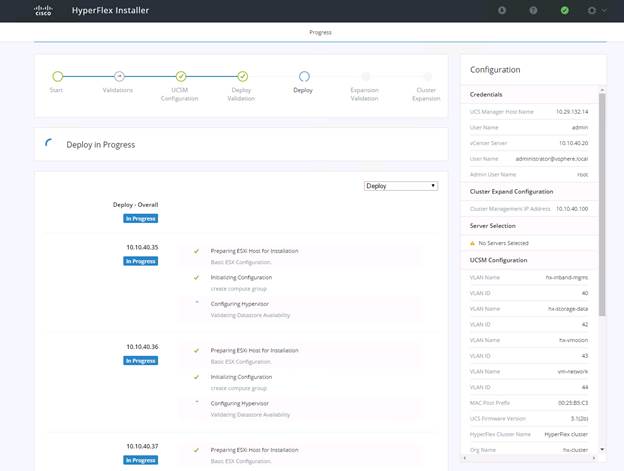The image size is (624, 471).
Task: Click the Configuration panel scroll down arrow
Action: pos(602,450)
